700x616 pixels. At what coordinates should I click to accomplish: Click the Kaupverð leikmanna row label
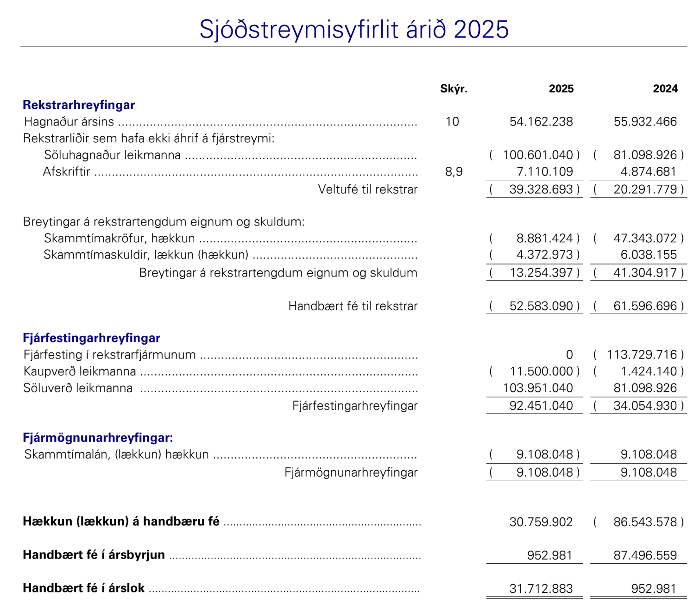[x=80, y=371]
